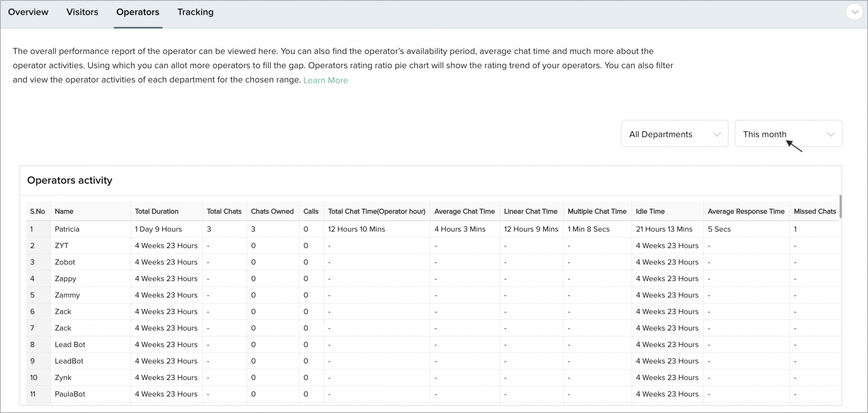
Task: Open the All Departments dropdown
Action: tap(674, 134)
